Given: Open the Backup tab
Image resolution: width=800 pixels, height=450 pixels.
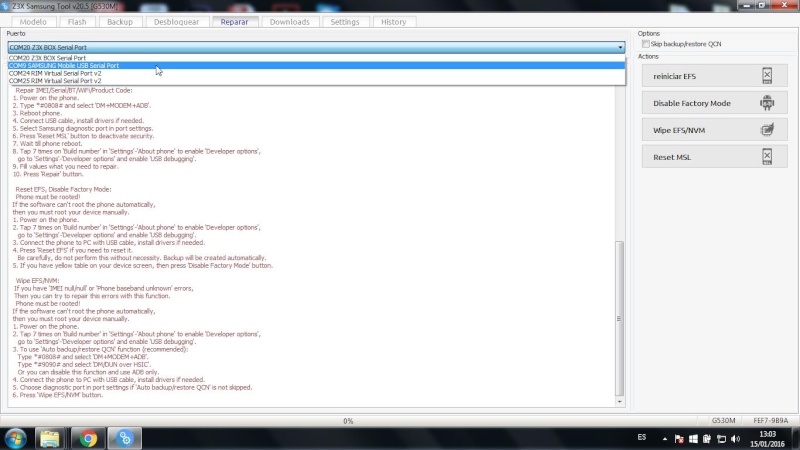Looking at the screenshot, I should point(120,22).
